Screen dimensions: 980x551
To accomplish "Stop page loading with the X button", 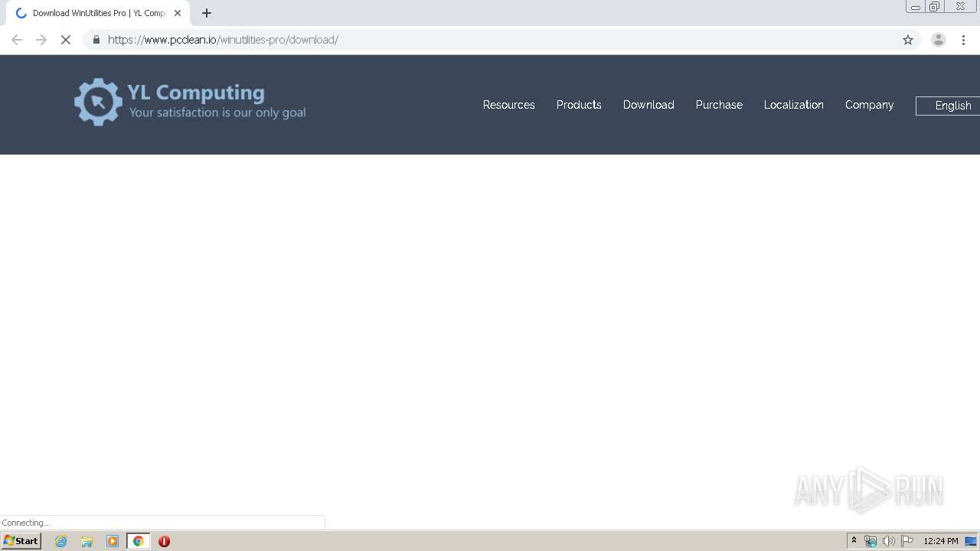I will [66, 40].
